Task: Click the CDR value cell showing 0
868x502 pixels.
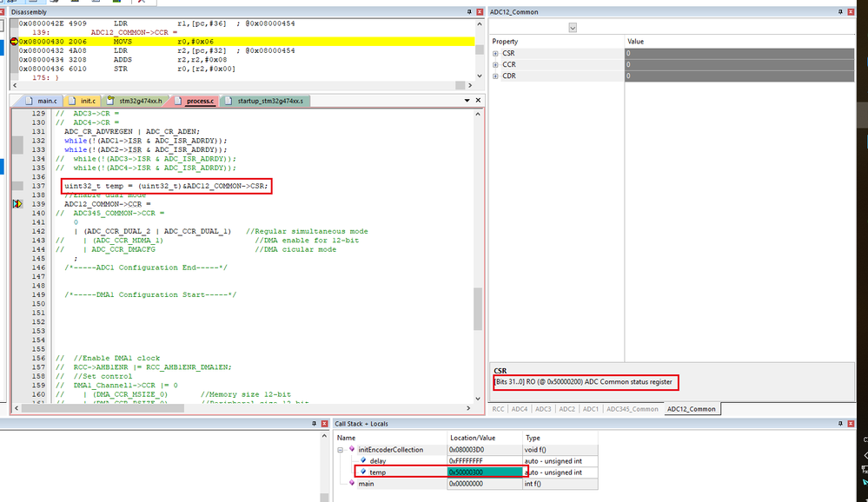Action: click(739, 76)
